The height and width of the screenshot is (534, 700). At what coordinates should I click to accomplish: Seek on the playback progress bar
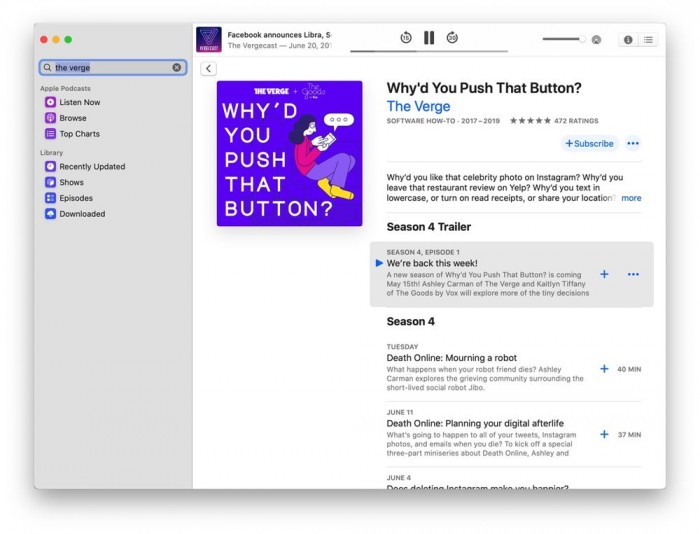coord(429,51)
